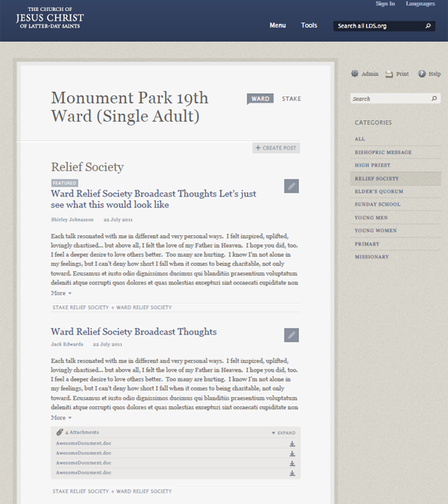This screenshot has width=448, height=504.
Task: Expand More in Jack Edwards' post
Action: [x=61, y=417]
